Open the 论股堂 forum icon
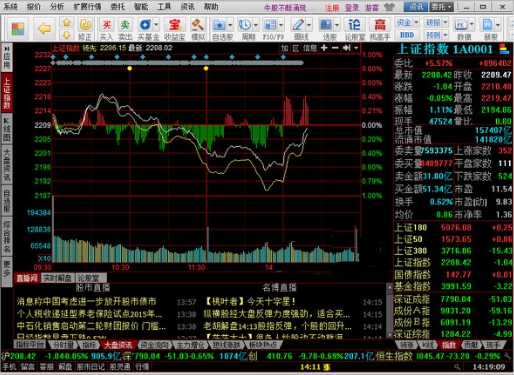Image resolution: width=514 pixels, height=375 pixels. tap(354, 28)
